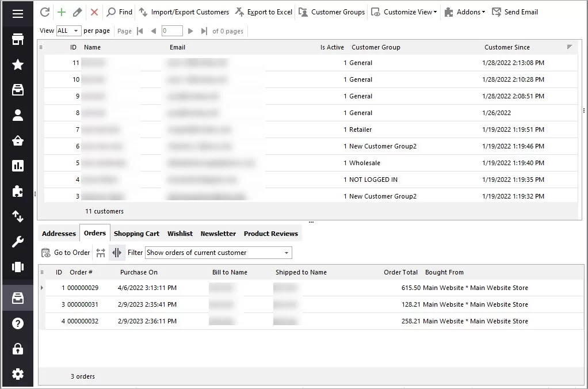This screenshot has height=389, width=588.
Task: Refresh the customers list
Action: (x=45, y=12)
